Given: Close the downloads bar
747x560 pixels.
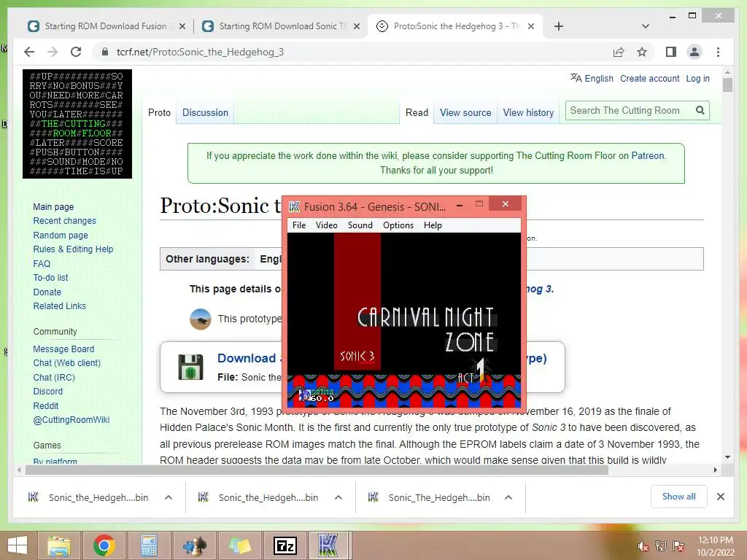Looking at the screenshot, I should click(x=720, y=497).
